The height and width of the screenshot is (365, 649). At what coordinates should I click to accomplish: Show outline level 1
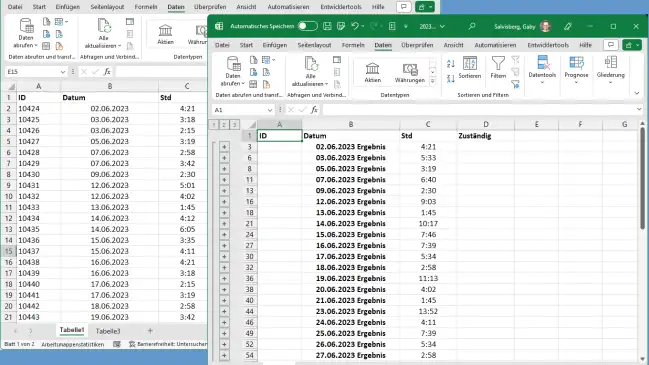pyautogui.click(x=214, y=125)
